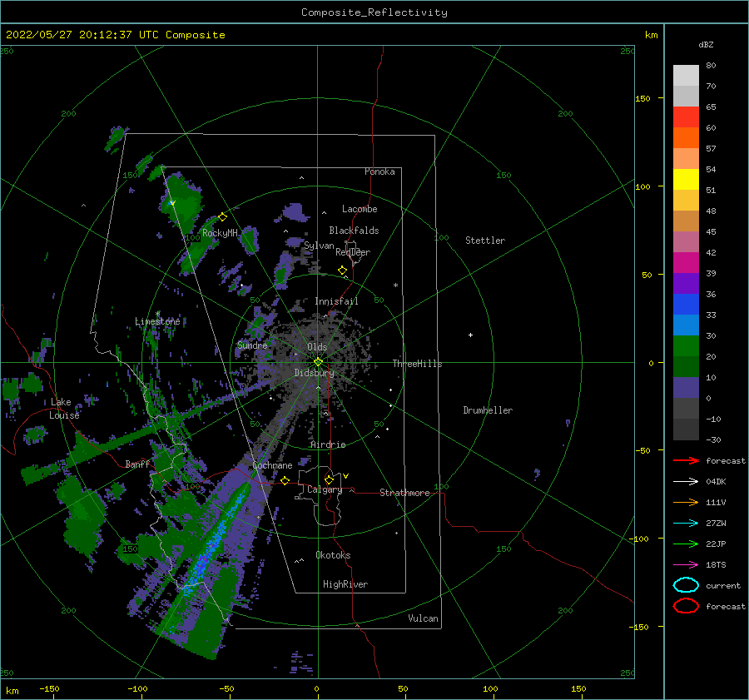Click the Lake Louise label
Image resolution: width=749 pixels, height=700 pixels.
(64, 409)
